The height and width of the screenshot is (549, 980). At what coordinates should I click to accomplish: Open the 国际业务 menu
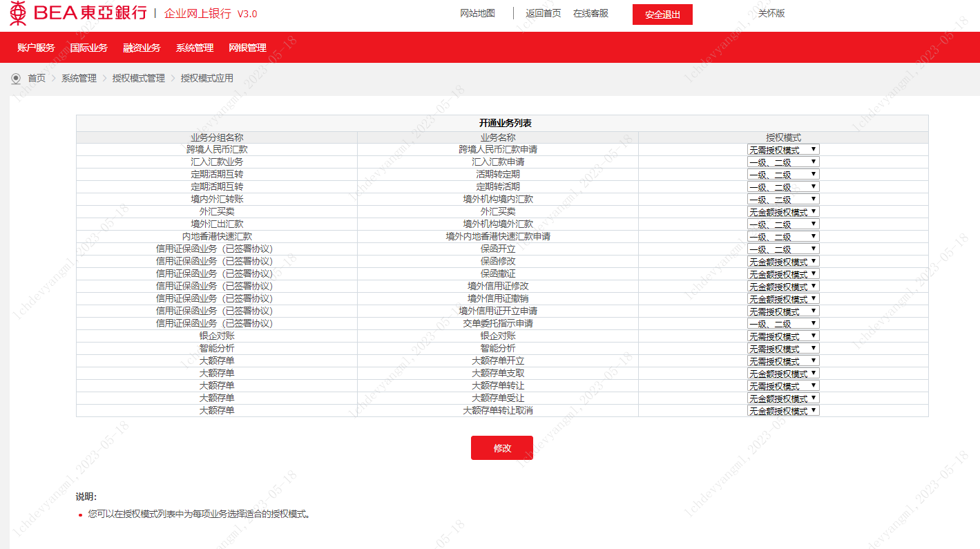pyautogui.click(x=89, y=48)
